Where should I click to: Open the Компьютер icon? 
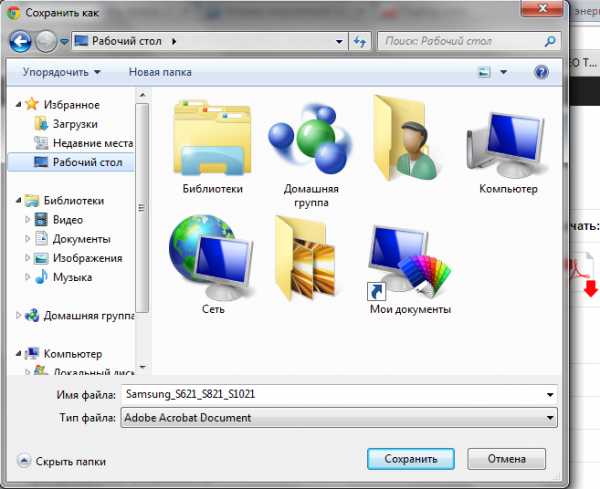coord(507,140)
